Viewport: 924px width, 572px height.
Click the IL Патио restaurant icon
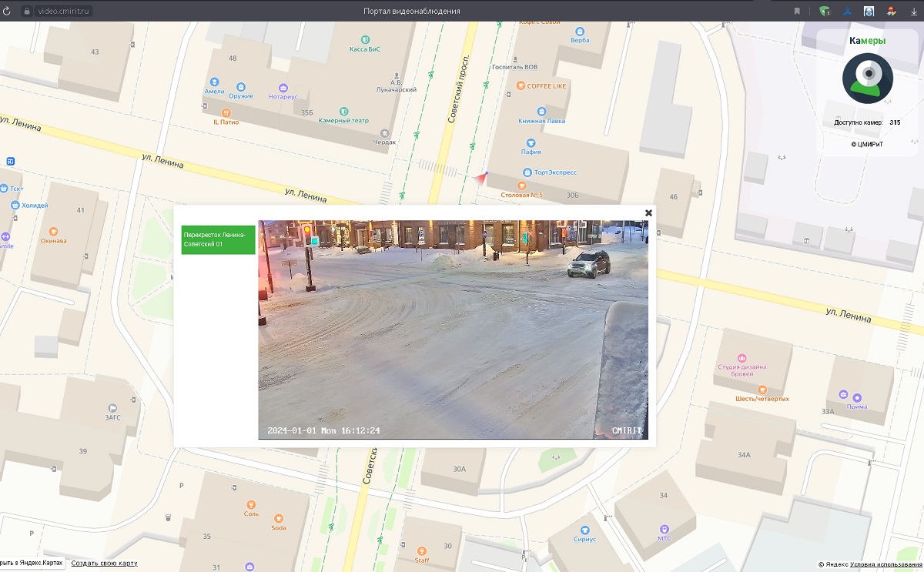coord(226,112)
